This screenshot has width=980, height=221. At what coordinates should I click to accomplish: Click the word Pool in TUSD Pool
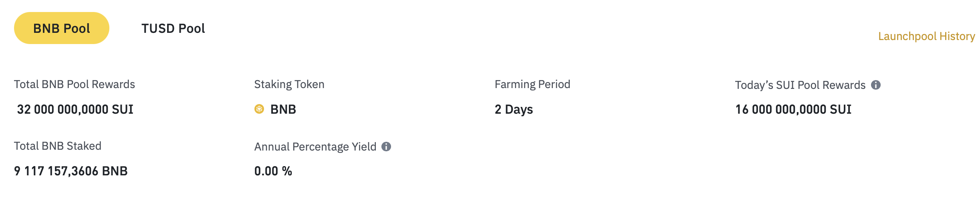[192, 28]
